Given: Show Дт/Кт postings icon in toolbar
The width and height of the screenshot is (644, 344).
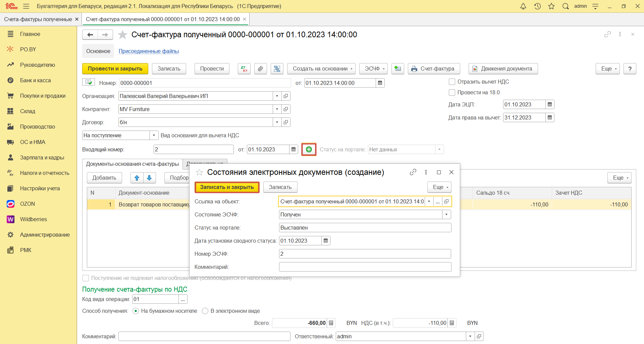Looking at the screenshot, I should 244,69.
